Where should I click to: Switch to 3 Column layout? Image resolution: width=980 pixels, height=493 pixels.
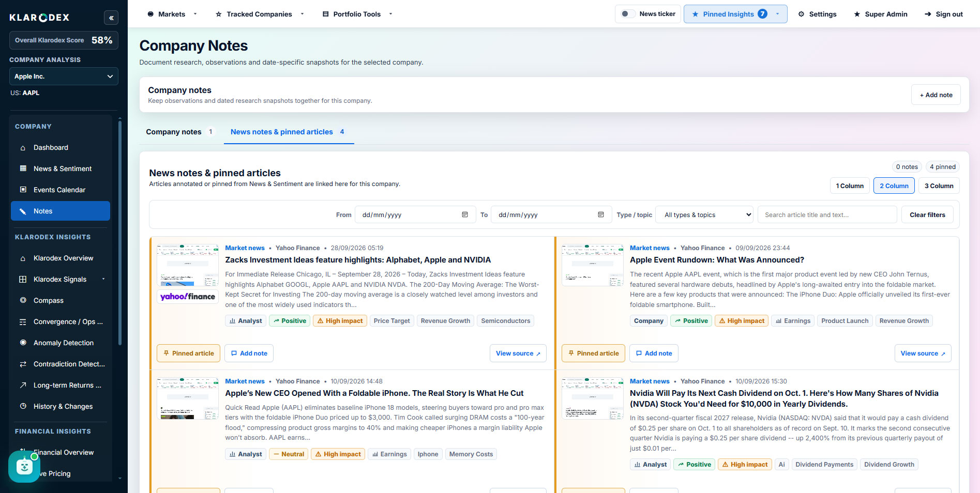[939, 186]
